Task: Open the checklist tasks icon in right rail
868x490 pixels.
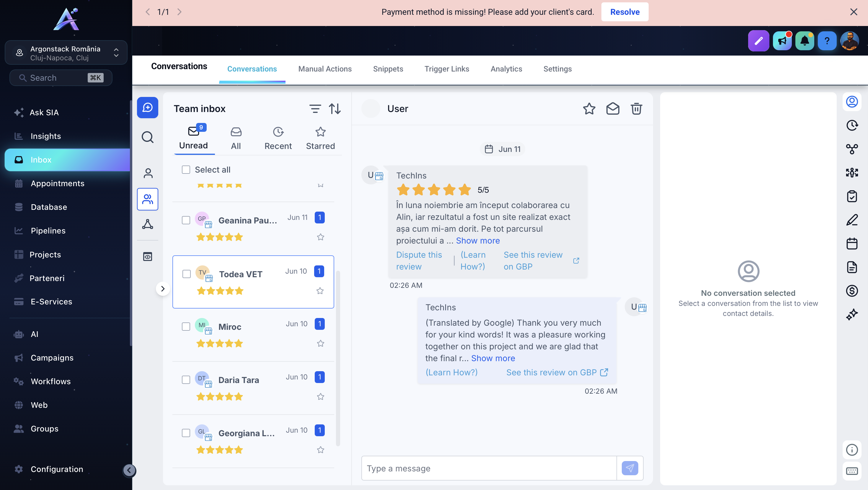Action: pyautogui.click(x=852, y=196)
